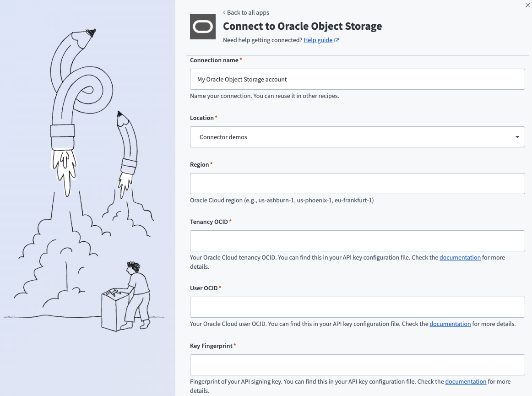This screenshot has height=396, width=532.
Task: Click the Oracle Object Storage app logo
Action: pyautogui.click(x=202, y=27)
